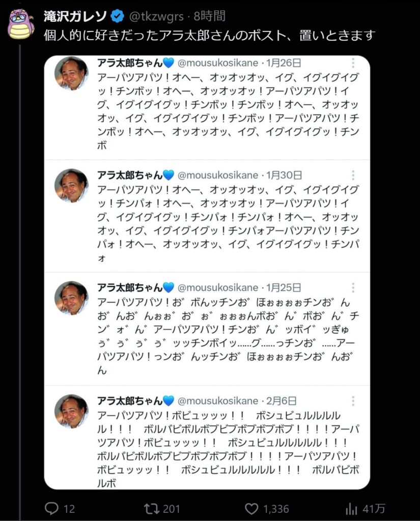Open the reply icon showing 12 replies
Viewport: 420px width, 521px height.
pos(51,508)
